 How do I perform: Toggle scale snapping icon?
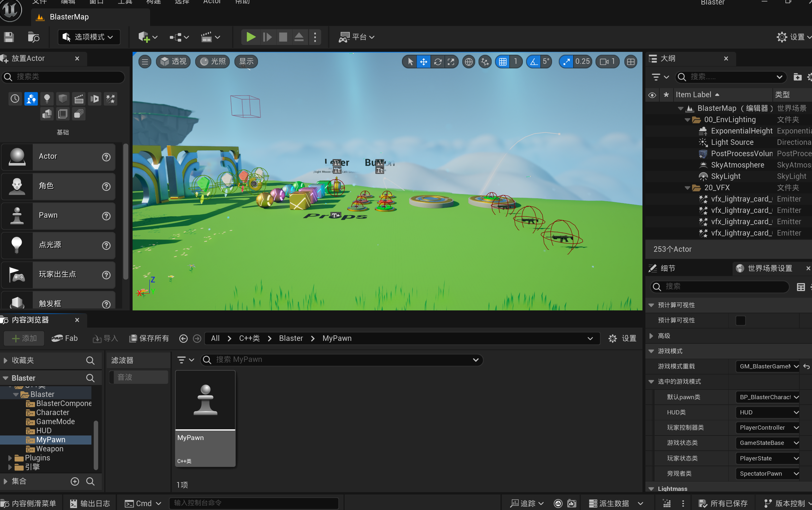click(x=567, y=62)
